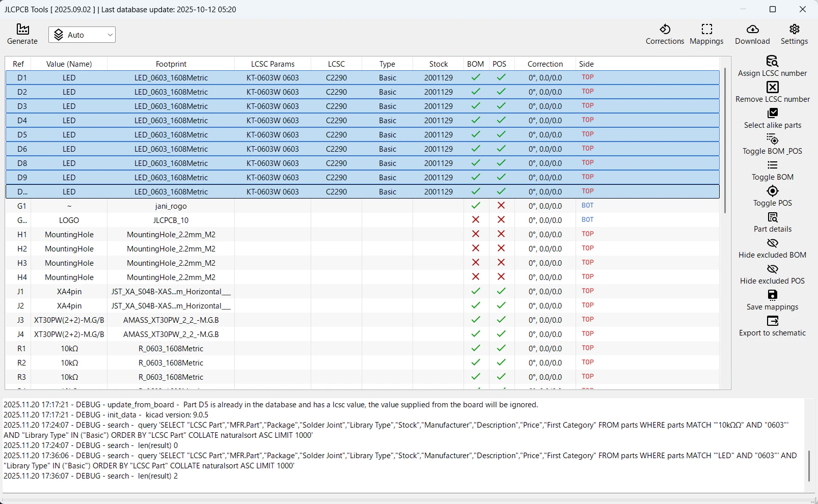The image size is (818, 504).
Task: Open the Mappings manager
Action: [x=706, y=34]
